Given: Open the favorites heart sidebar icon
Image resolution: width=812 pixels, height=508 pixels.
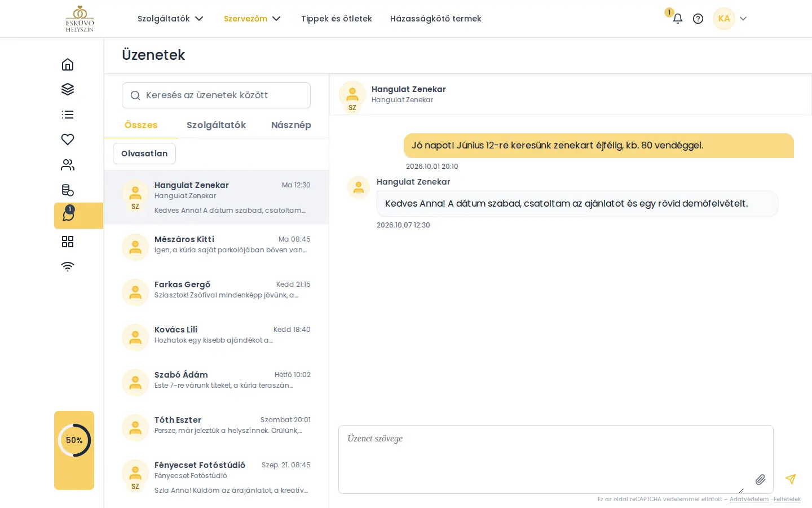Looking at the screenshot, I should [68, 139].
